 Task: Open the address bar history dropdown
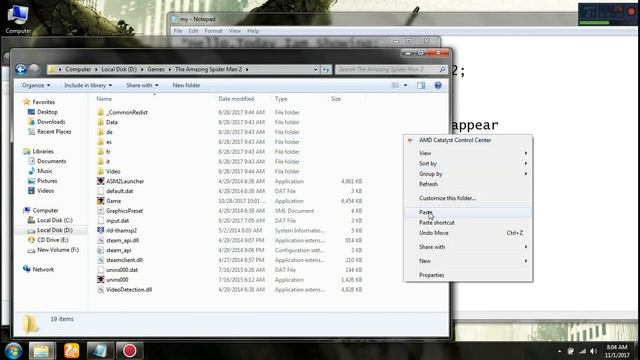coord(315,70)
